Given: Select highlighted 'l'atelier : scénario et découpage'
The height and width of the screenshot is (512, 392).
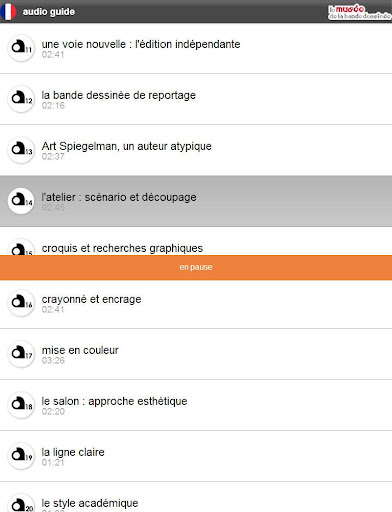Looking at the screenshot, I should coord(196,201).
